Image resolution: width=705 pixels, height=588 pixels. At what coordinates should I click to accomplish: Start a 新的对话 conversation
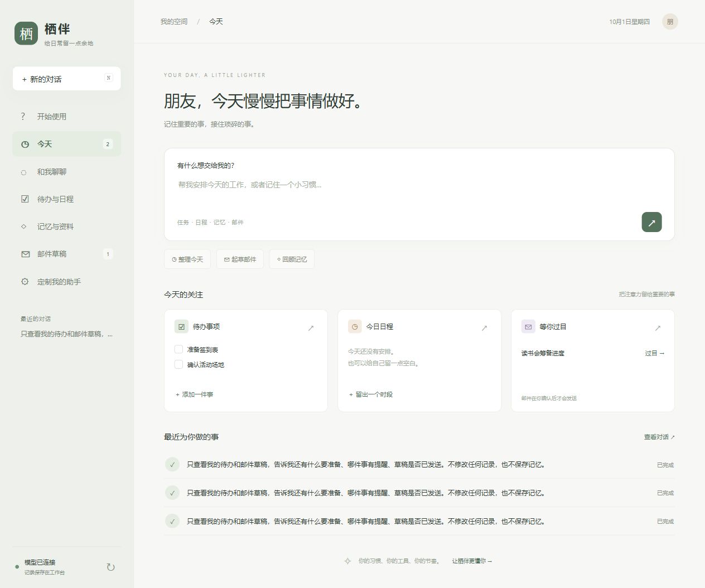(67, 79)
